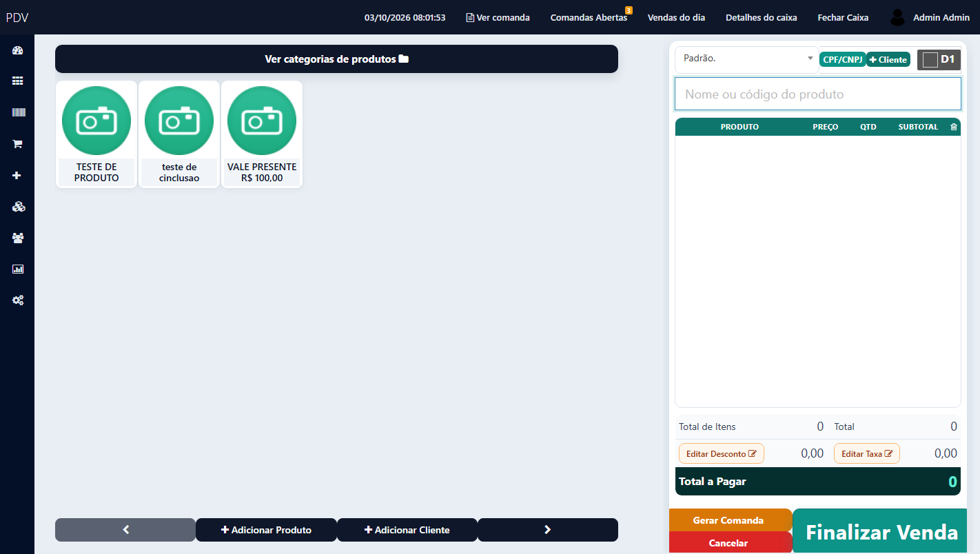
Task: Click the CPF/CNPJ button
Action: point(842,60)
